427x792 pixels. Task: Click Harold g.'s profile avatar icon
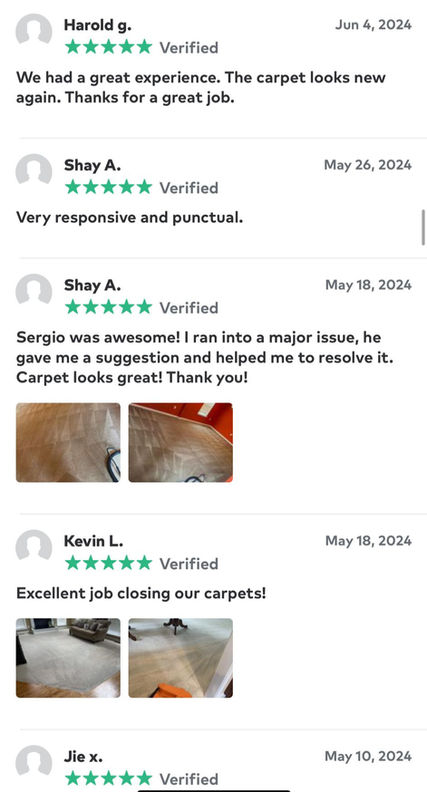(34, 31)
